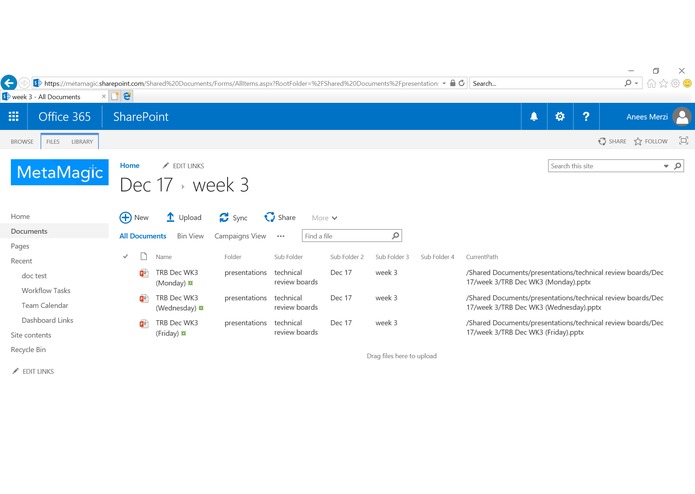Open the settings gear in SharePoint header
The height and width of the screenshot is (494, 695).
(560, 117)
